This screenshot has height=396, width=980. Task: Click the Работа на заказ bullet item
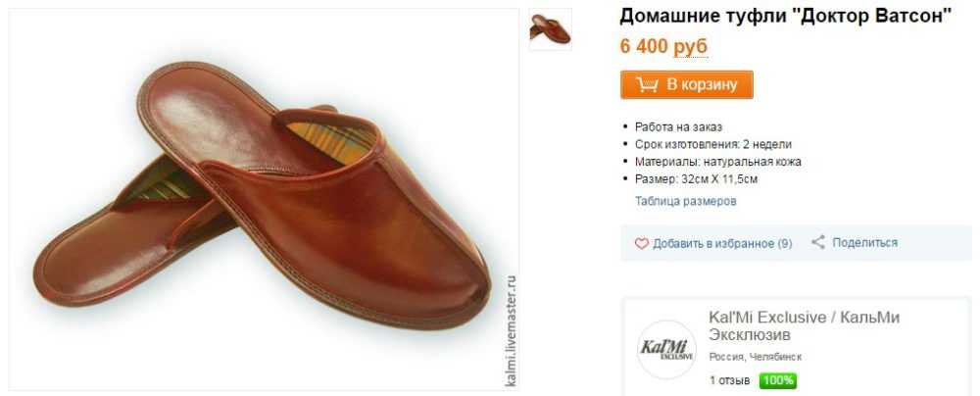click(x=678, y=127)
